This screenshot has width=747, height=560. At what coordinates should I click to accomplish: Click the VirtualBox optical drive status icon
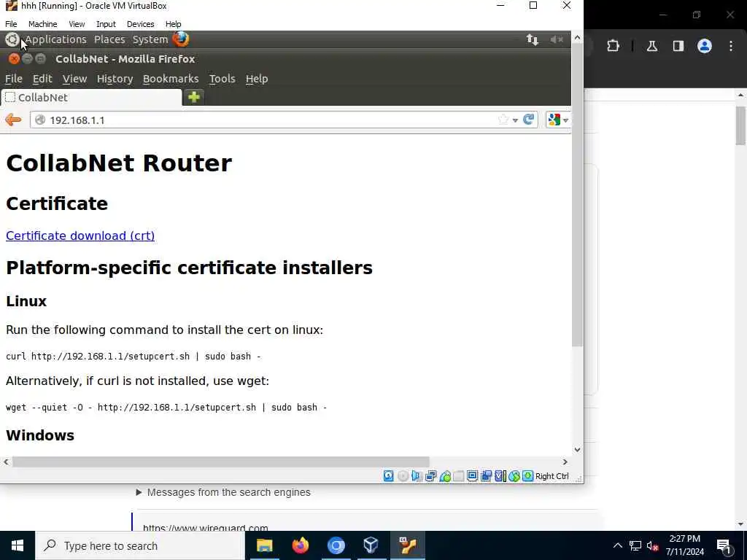point(403,475)
